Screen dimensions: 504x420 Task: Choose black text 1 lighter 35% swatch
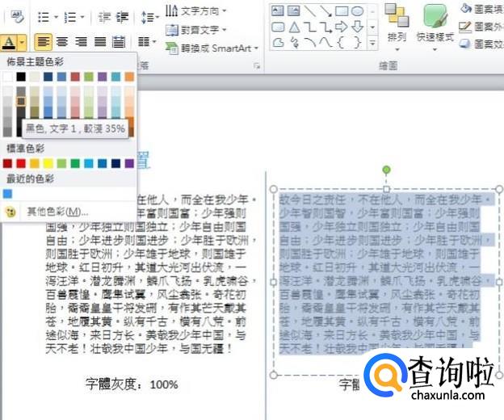pos(21,101)
